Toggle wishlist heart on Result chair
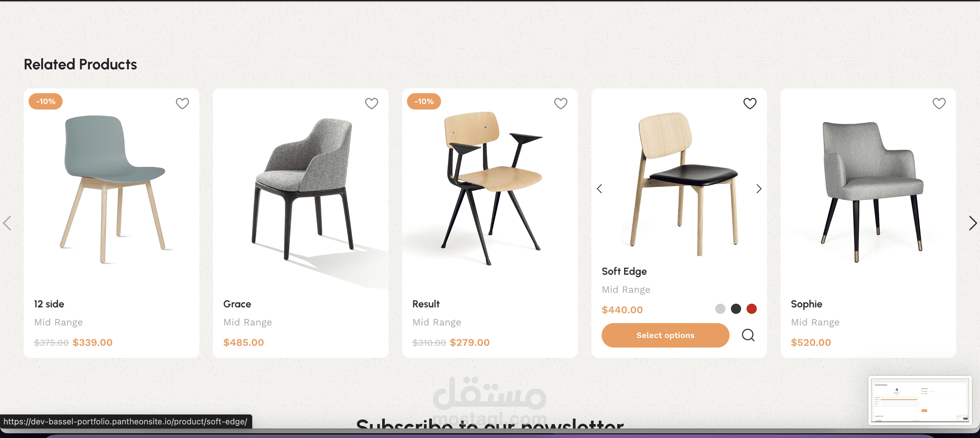This screenshot has width=980, height=438. click(560, 103)
